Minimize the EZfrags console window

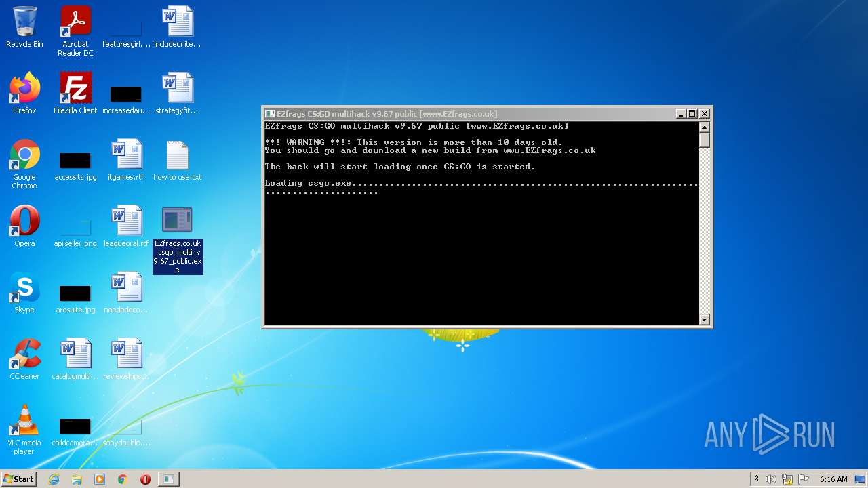tap(681, 114)
